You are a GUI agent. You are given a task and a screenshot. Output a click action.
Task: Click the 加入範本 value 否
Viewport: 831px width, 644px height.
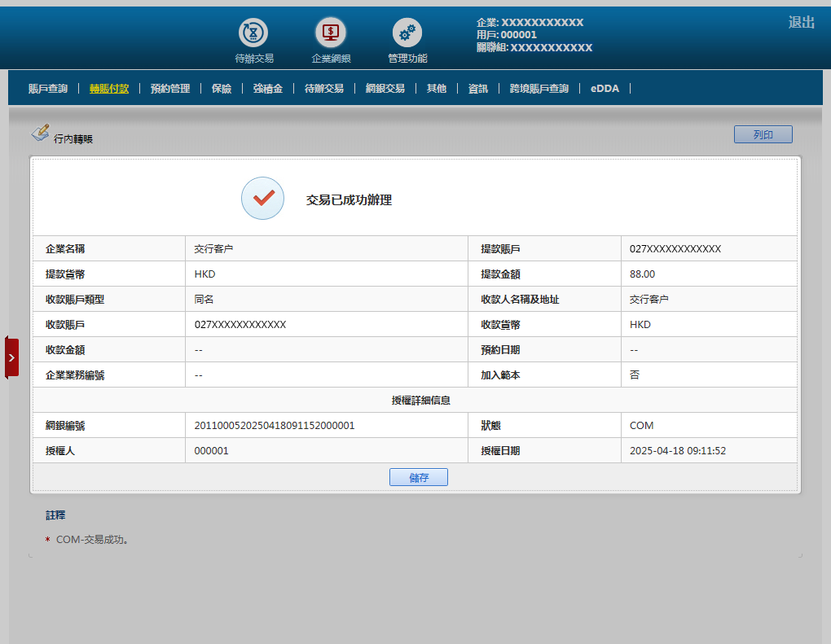coord(635,375)
